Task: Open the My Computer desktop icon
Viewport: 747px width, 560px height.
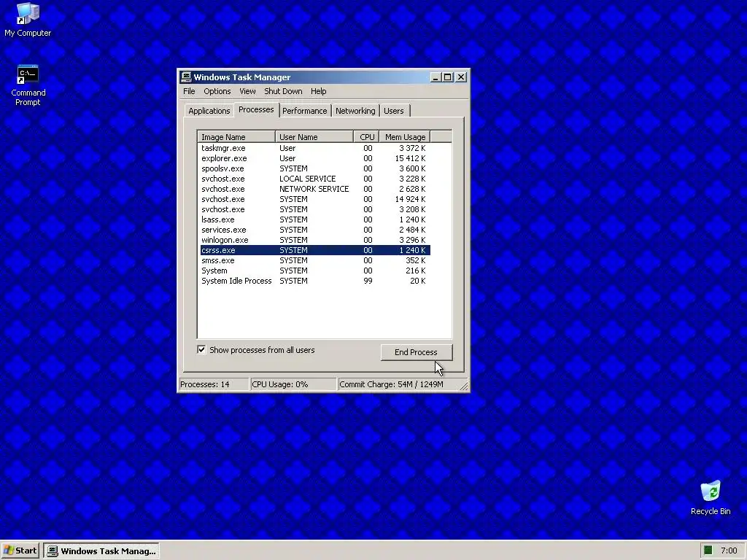Action: click(x=28, y=20)
